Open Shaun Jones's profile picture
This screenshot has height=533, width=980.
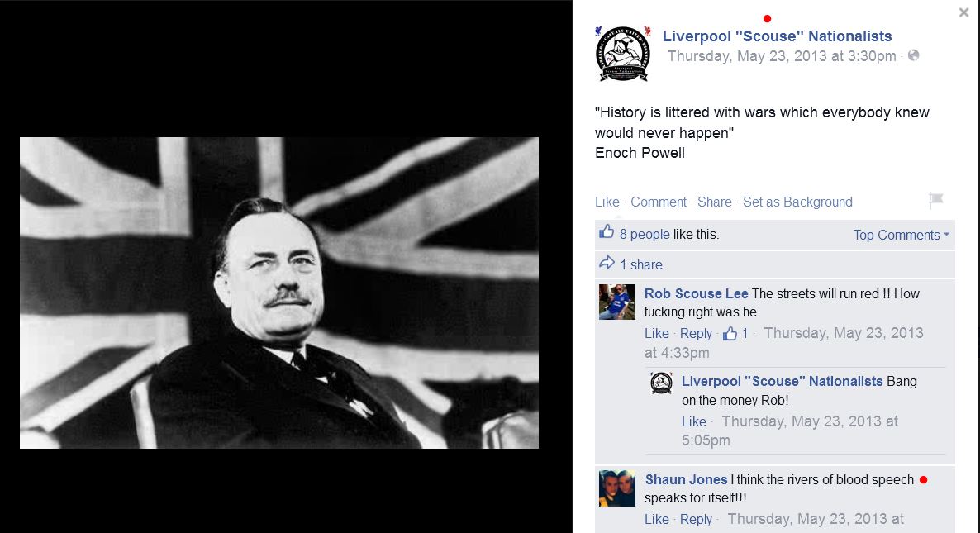click(x=617, y=488)
